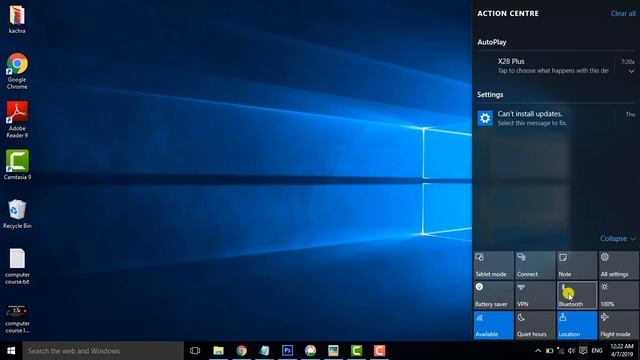
Task: Collapse the quick actions grid
Action: 617,238
